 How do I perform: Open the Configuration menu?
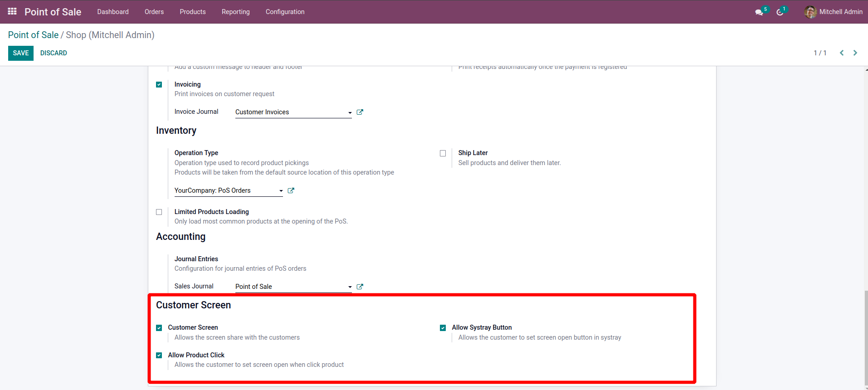[285, 12]
